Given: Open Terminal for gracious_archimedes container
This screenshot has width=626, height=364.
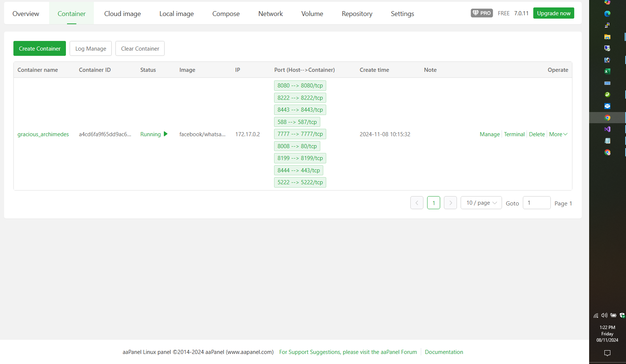Looking at the screenshot, I should pos(514,134).
